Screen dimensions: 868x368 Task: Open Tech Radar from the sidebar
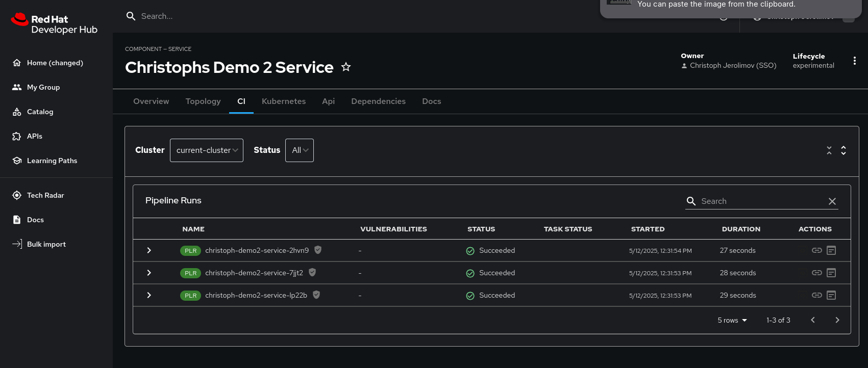coord(45,195)
